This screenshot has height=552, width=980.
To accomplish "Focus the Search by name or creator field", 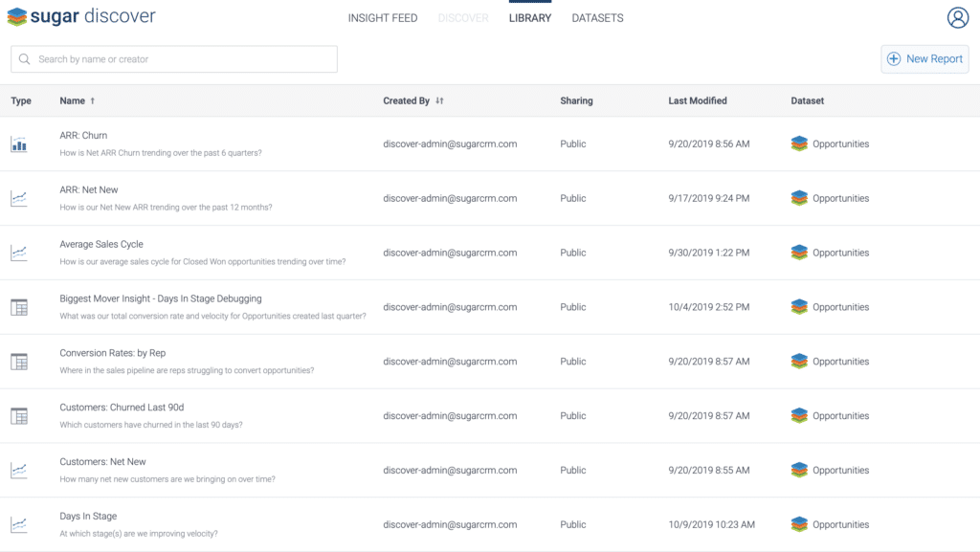I will [174, 59].
